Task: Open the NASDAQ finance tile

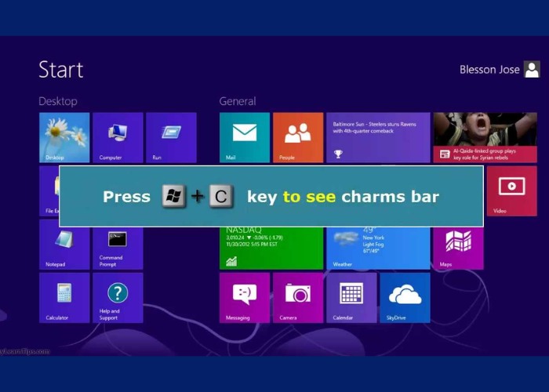Action: tap(271, 249)
